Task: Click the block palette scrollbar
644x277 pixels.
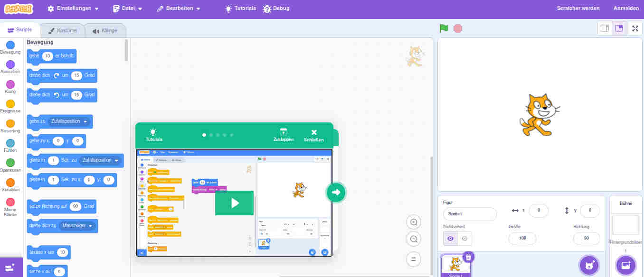Action: pyautogui.click(x=127, y=50)
